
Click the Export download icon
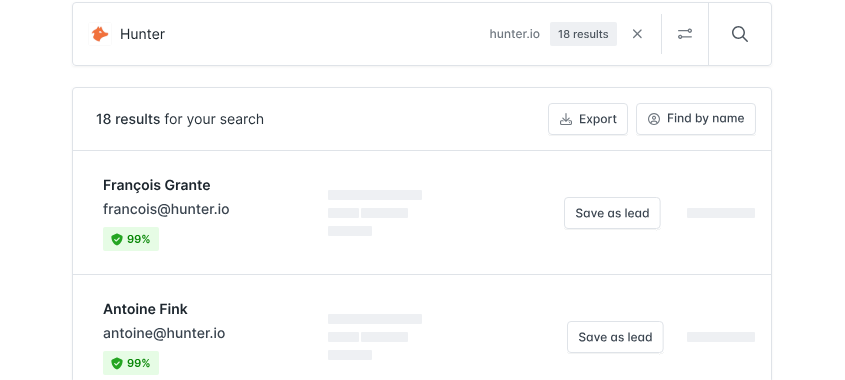(565, 119)
